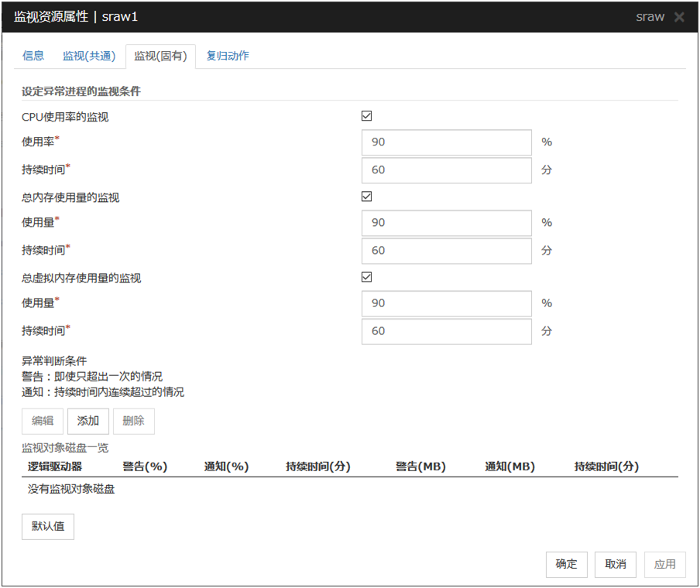Select the virtual memory 使用量 field
This screenshot has height=588, width=700.
446,303
